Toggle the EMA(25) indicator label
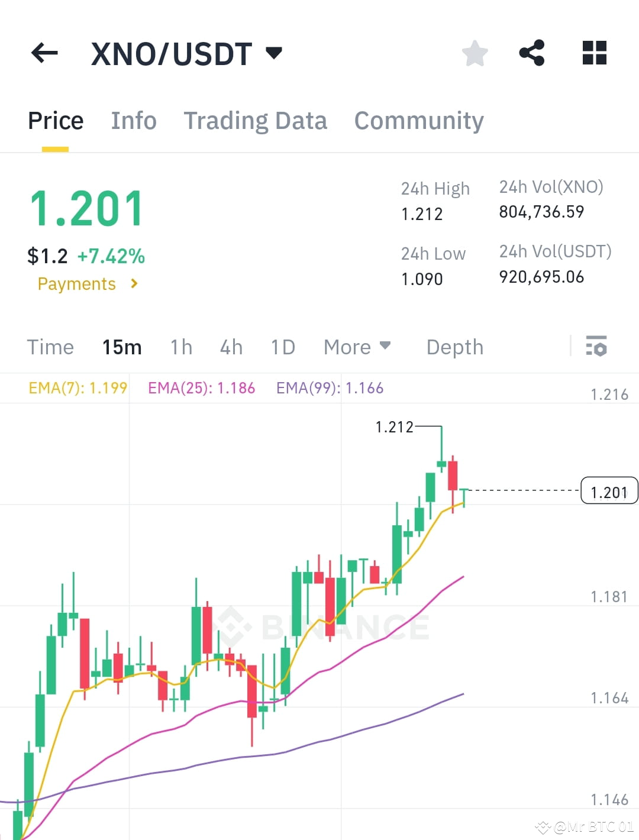This screenshot has height=840, width=639. pyautogui.click(x=201, y=387)
